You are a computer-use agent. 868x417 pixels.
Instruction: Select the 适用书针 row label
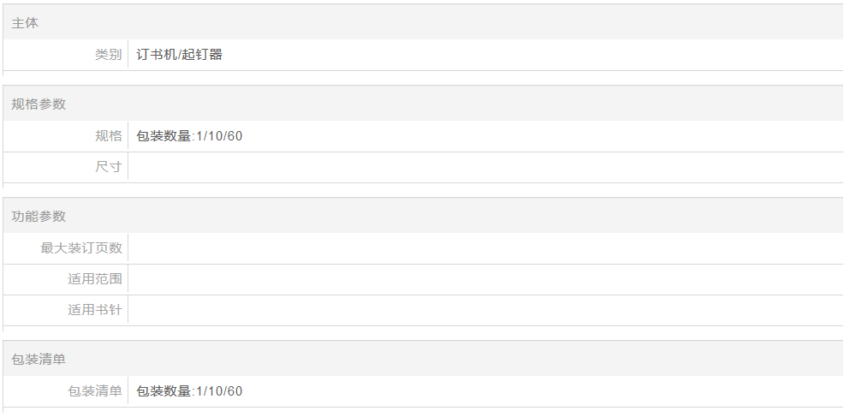pos(94,310)
